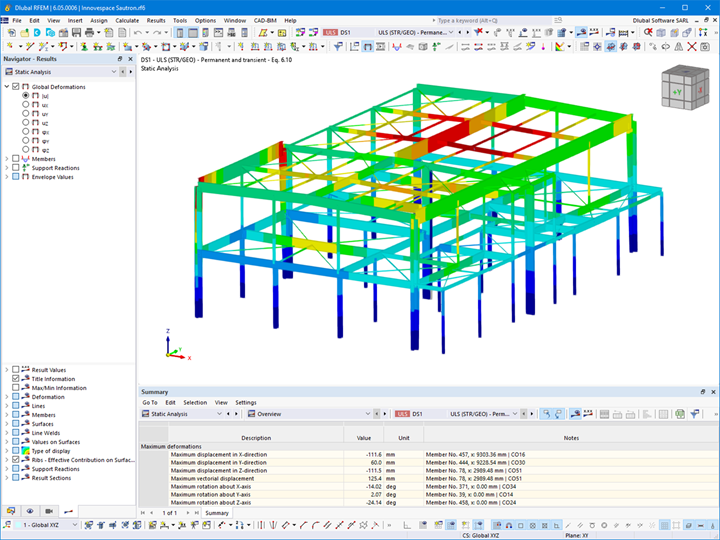Click the nodal support green icon

point(84,46)
